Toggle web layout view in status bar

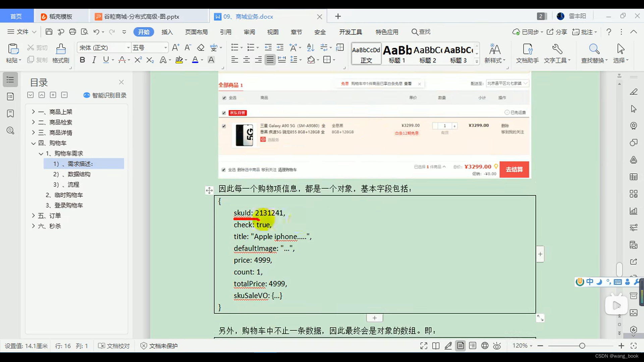pyautogui.click(x=485, y=346)
